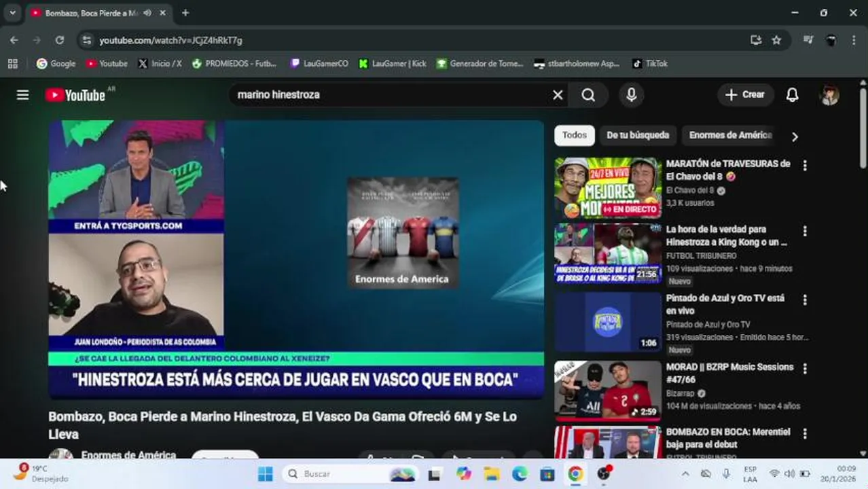Open a new tab with plus button
The image size is (868, 489).
pos(185,13)
